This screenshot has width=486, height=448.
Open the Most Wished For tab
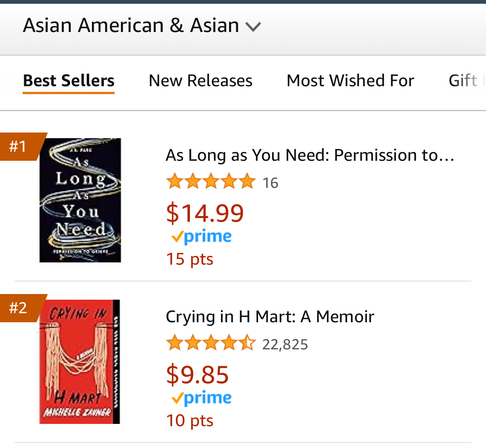[x=350, y=81]
